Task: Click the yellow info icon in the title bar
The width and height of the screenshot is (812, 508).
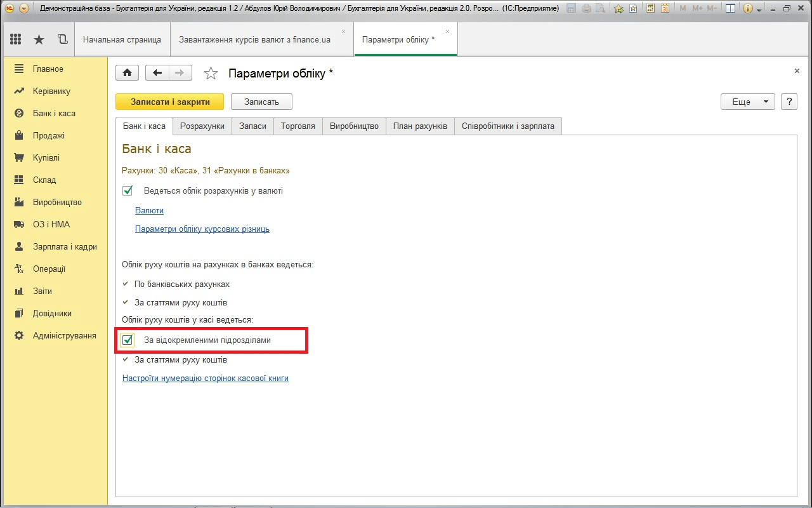Action: tap(748, 9)
